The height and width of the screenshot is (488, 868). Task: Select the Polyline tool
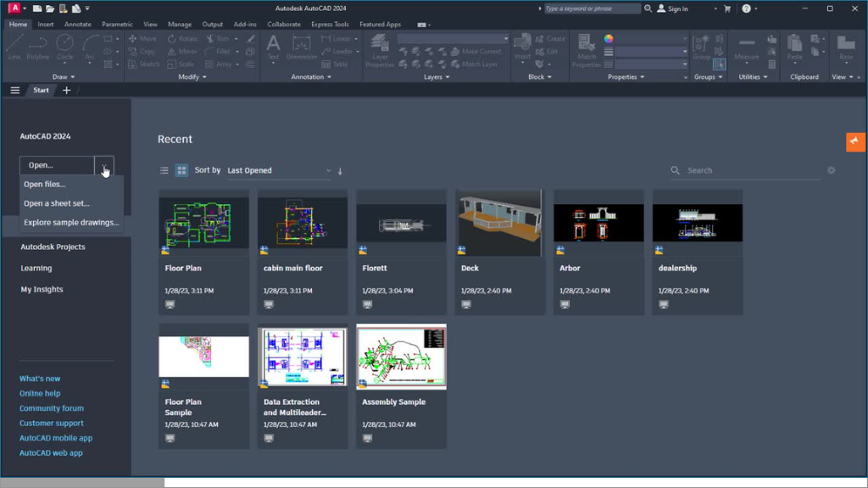[x=37, y=47]
